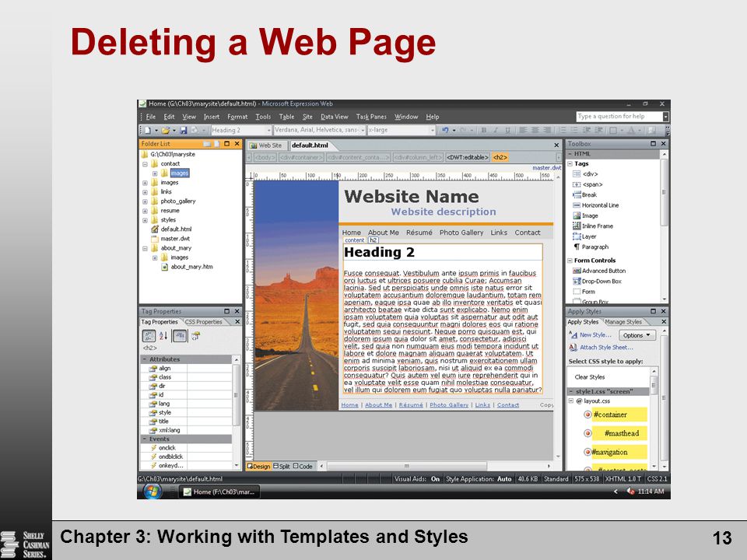The width and height of the screenshot is (747, 560).
Task: Switch to Design view
Action: (x=258, y=467)
